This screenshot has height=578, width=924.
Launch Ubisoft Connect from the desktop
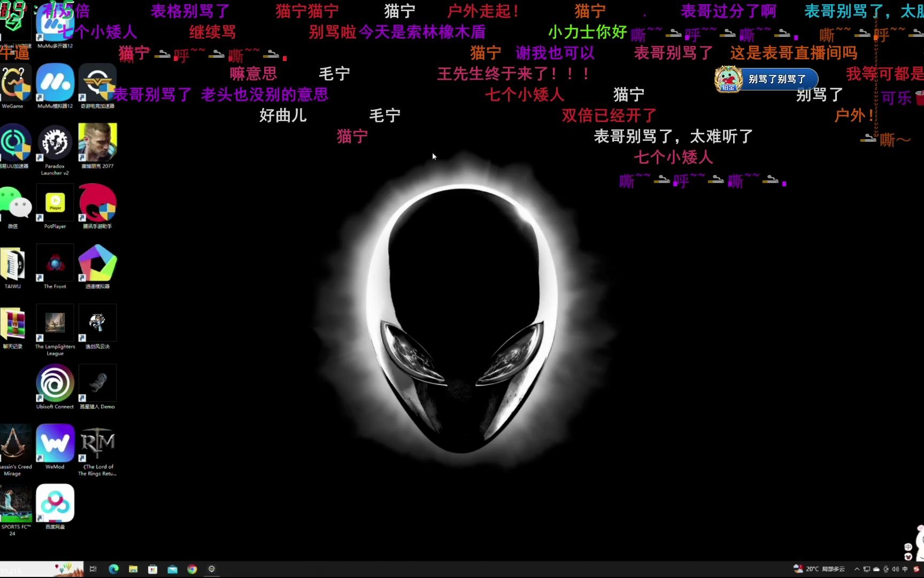(x=55, y=387)
